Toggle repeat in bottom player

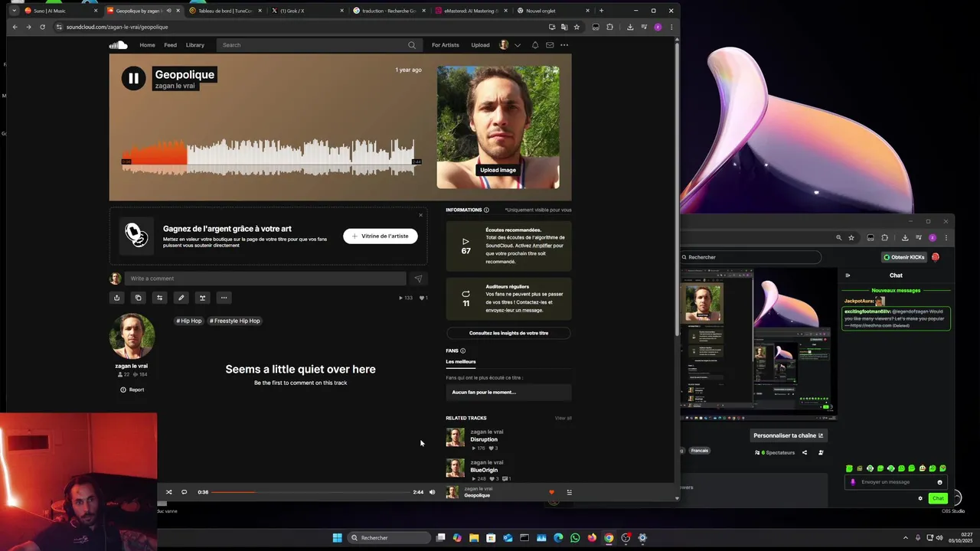[184, 492]
